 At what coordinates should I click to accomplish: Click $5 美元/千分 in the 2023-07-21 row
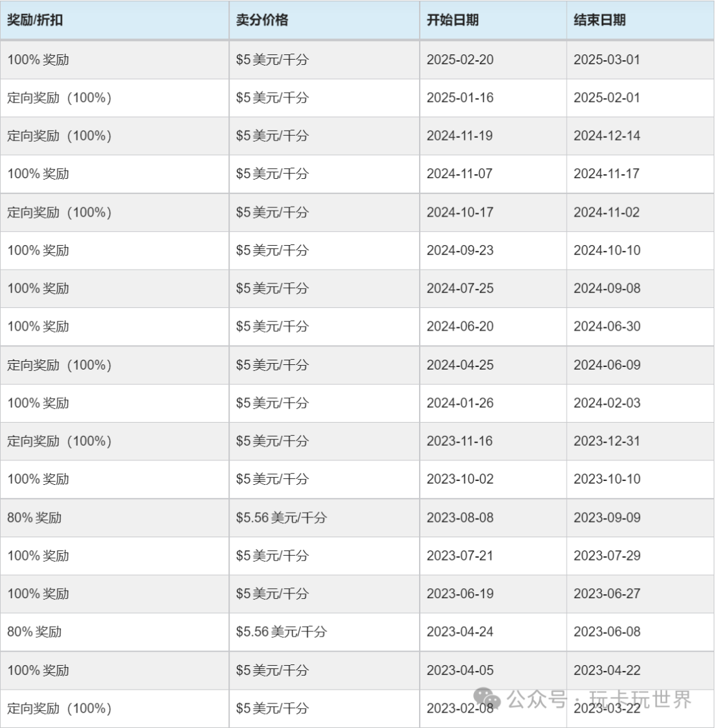[x=272, y=556]
